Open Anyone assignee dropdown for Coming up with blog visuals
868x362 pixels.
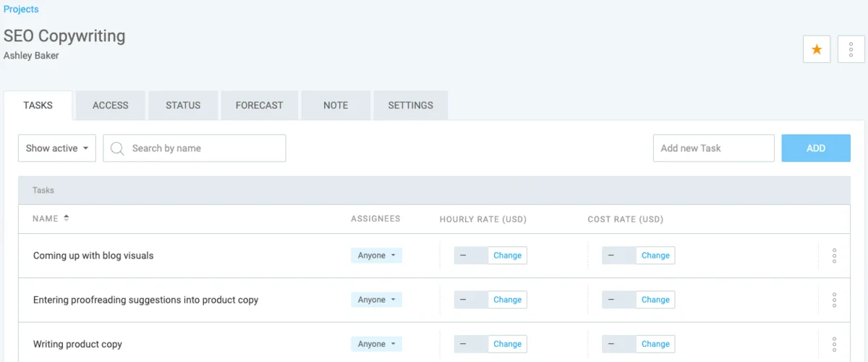point(376,256)
